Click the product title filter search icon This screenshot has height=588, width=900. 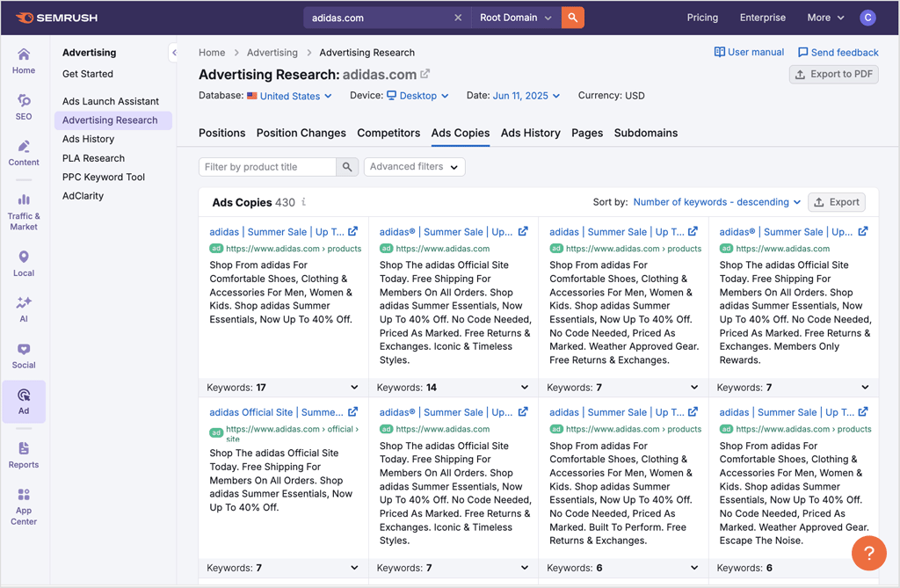(x=346, y=167)
